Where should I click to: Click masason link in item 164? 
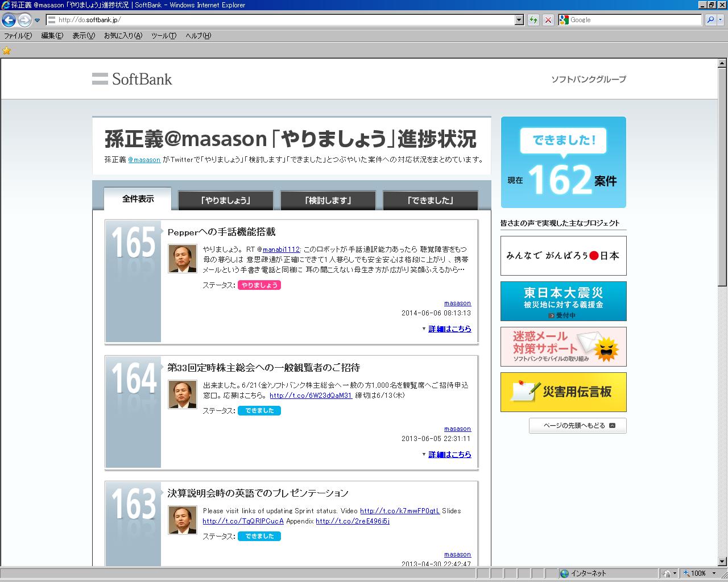pyautogui.click(x=457, y=429)
